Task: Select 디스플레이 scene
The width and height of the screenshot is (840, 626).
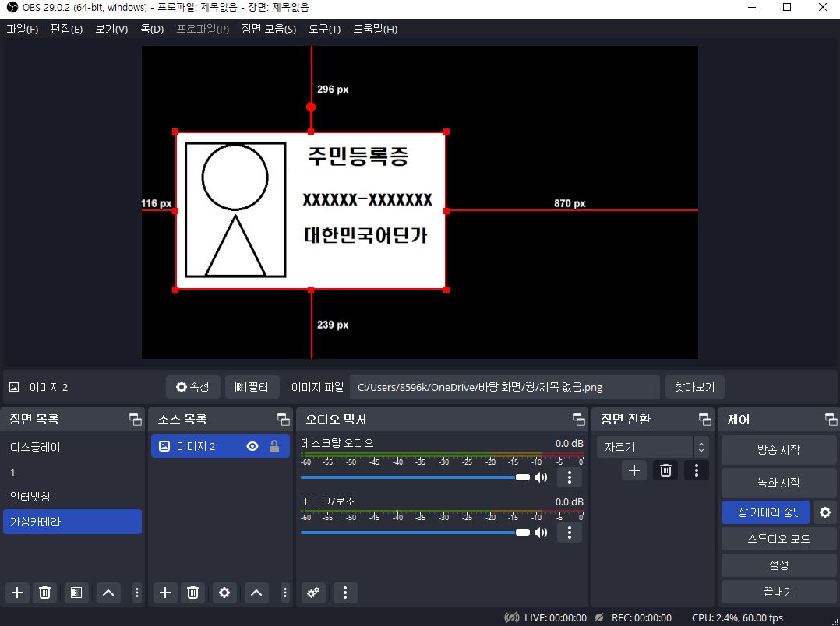Action: point(72,447)
